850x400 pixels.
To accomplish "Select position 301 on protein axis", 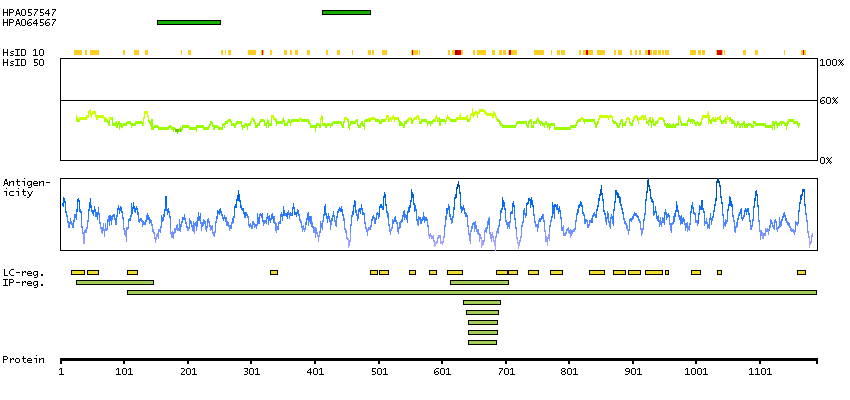I will [x=251, y=371].
